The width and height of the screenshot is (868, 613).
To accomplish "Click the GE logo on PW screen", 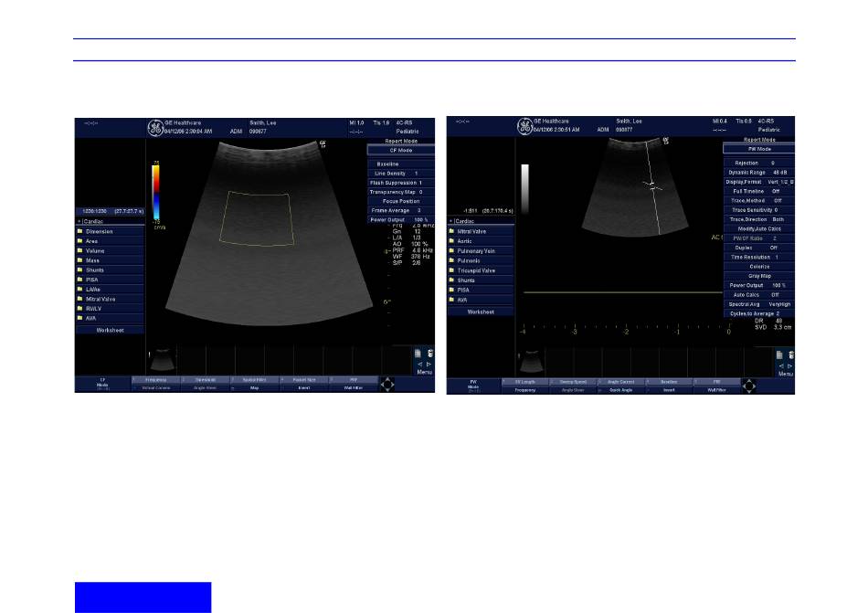I will [x=524, y=126].
